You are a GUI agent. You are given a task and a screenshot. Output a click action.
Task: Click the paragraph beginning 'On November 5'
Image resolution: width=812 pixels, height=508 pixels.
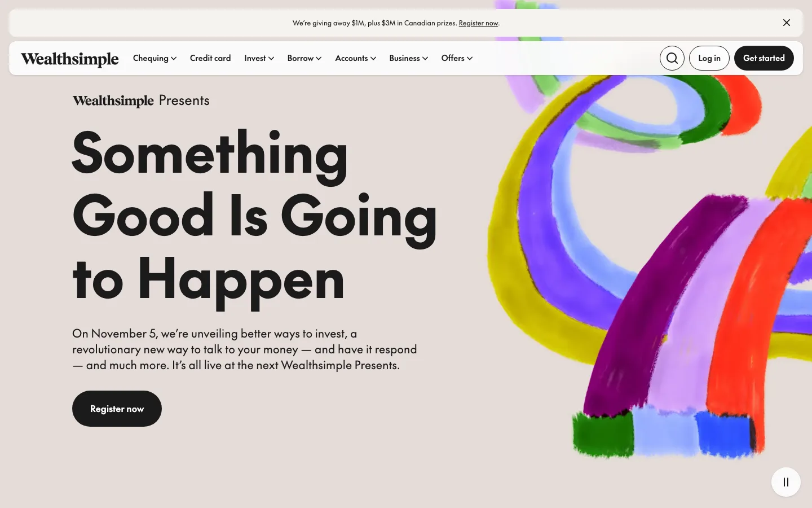[x=245, y=349]
